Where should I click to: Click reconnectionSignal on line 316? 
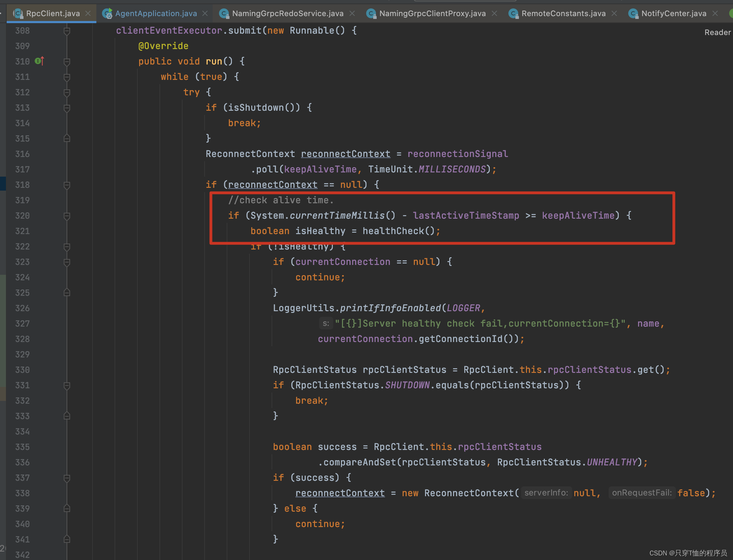[x=458, y=154]
